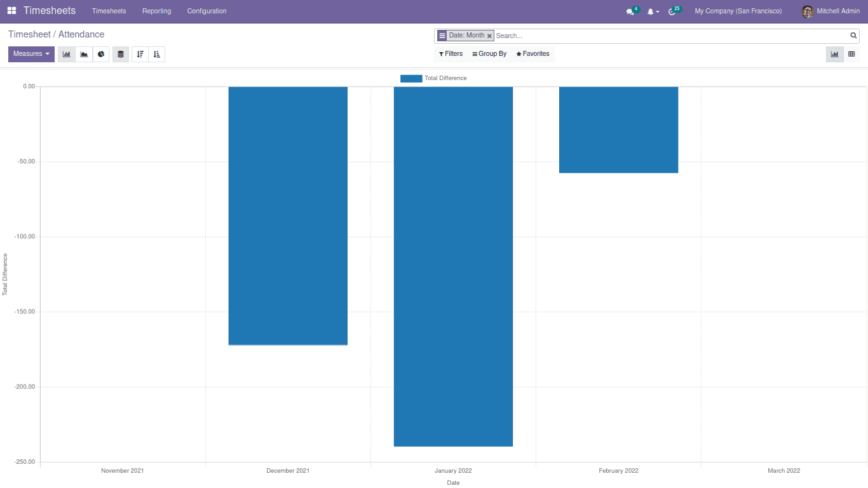The image size is (868, 488).
Task: Switch to pie chart mode
Action: click(101, 54)
